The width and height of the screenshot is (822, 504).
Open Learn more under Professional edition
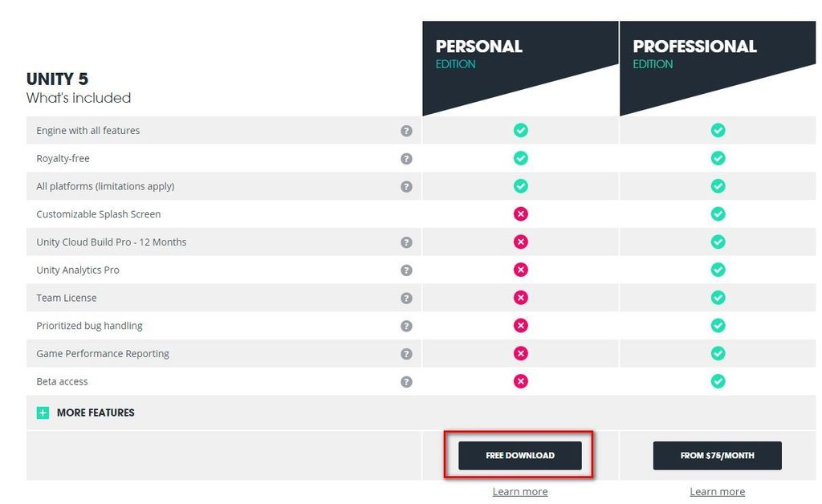717,491
